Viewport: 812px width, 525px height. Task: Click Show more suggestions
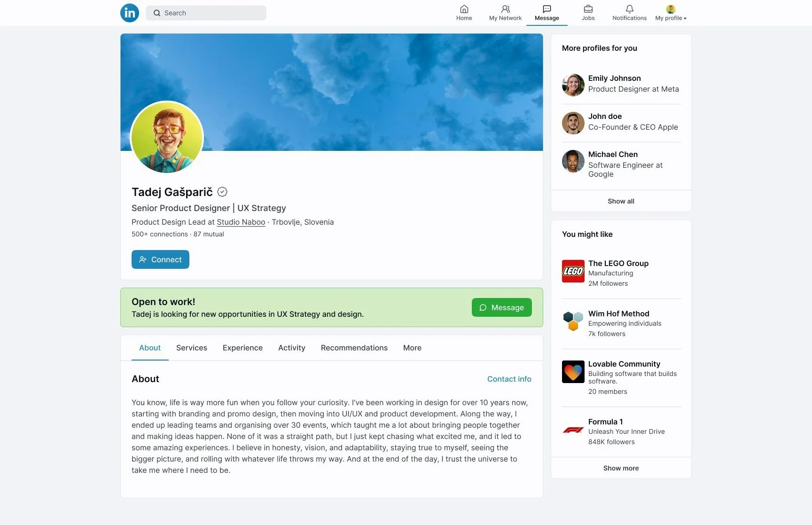(x=621, y=468)
